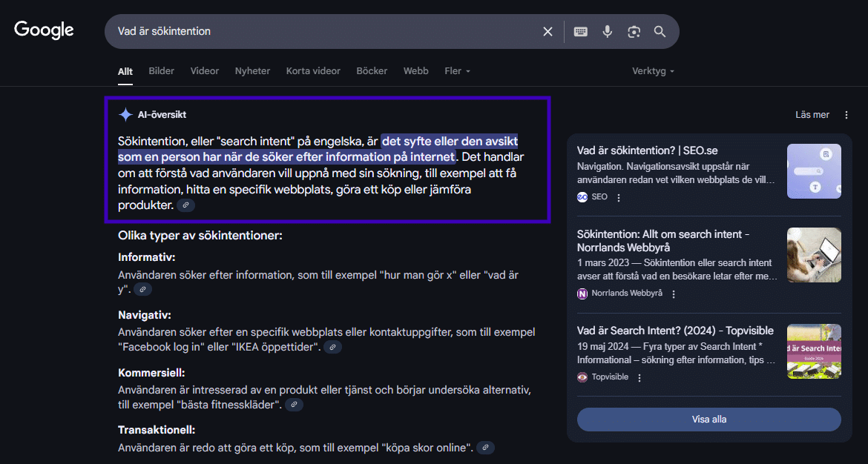868x464 pixels.
Task: Expand the Fler dropdown menu
Action: 457,71
